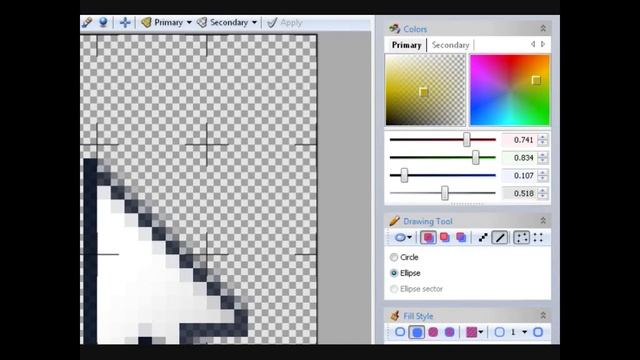Pick a shade in the yellow saturation square

coord(425,90)
